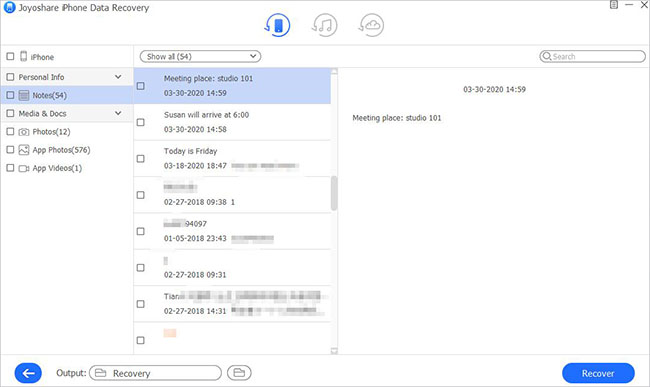The width and height of the screenshot is (650, 387).
Task: Click the scrollbar up arrow in notes list
Action: (334, 72)
